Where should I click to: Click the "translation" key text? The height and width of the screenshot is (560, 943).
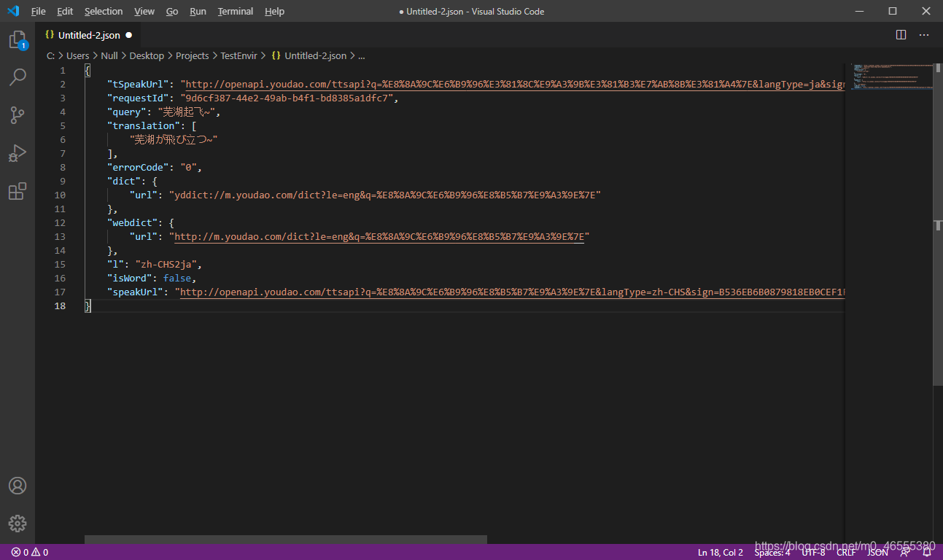click(141, 126)
